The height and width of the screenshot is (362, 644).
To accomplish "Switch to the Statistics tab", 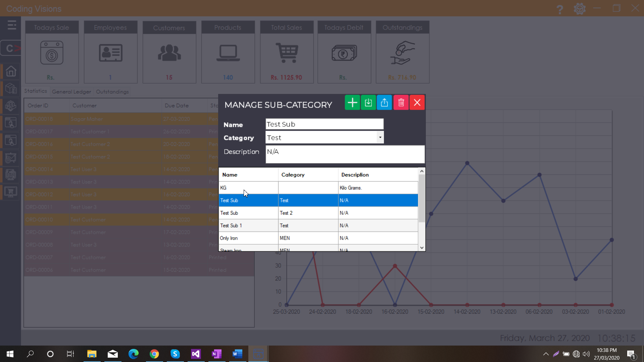I will coord(36,91).
